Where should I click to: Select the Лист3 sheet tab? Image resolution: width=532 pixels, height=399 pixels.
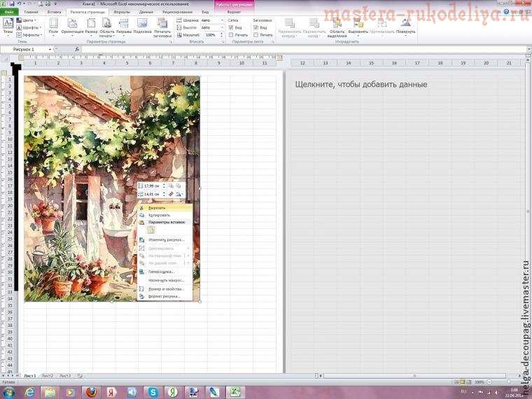click(x=65, y=376)
